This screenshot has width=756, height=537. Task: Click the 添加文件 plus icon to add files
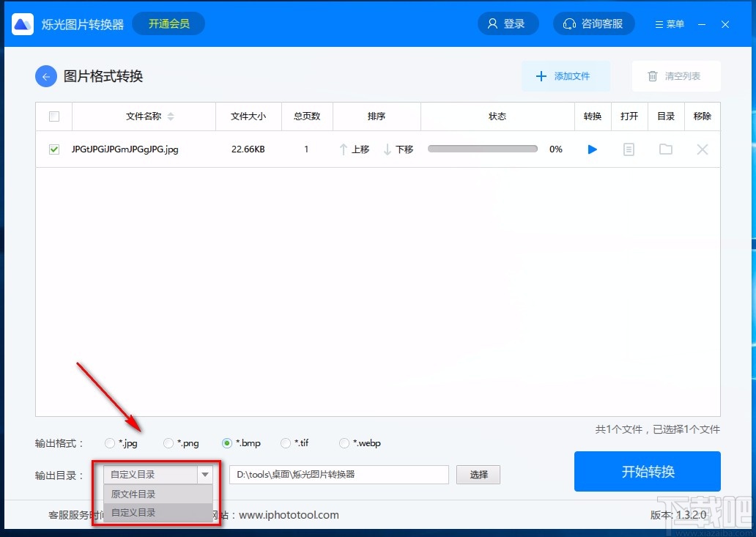tap(541, 75)
